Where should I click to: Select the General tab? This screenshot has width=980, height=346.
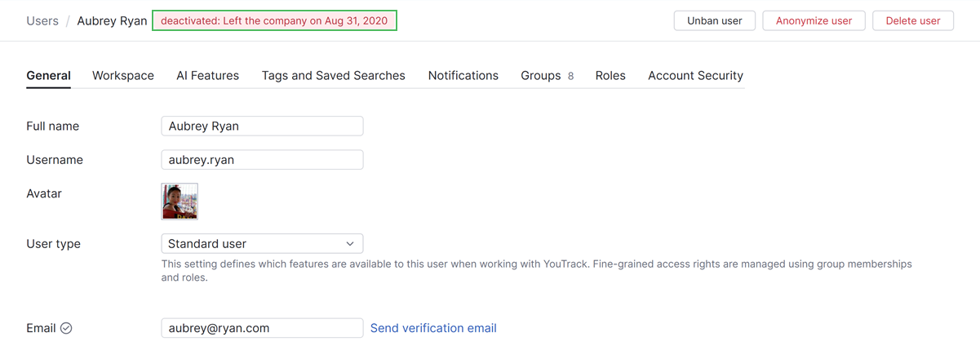[x=48, y=75]
